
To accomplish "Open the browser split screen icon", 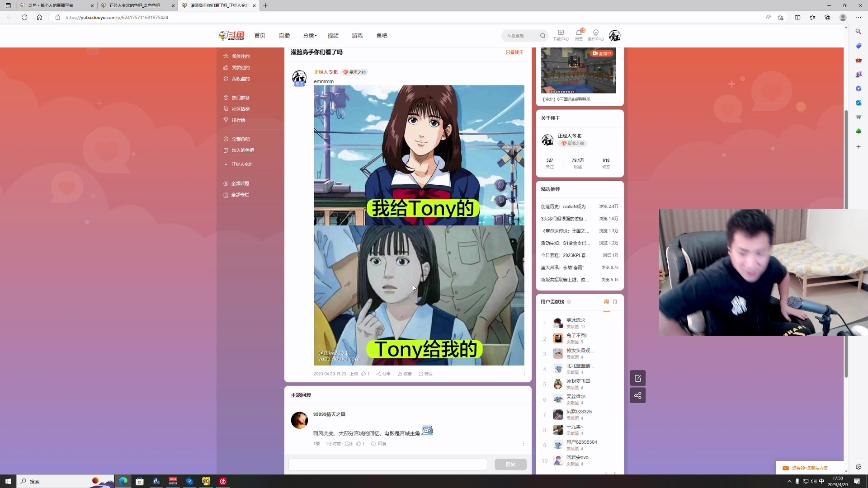I will [x=797, y=17].
